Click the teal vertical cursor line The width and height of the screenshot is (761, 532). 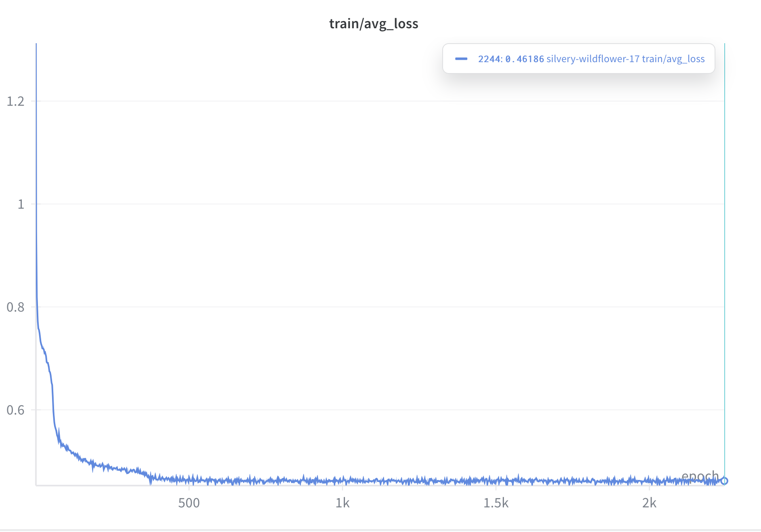tap(725, 242)
